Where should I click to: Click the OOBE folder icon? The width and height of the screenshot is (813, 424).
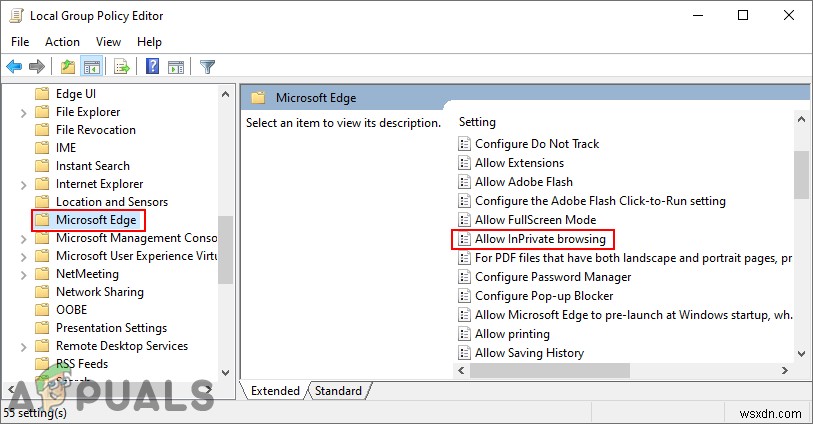point(42,309)
